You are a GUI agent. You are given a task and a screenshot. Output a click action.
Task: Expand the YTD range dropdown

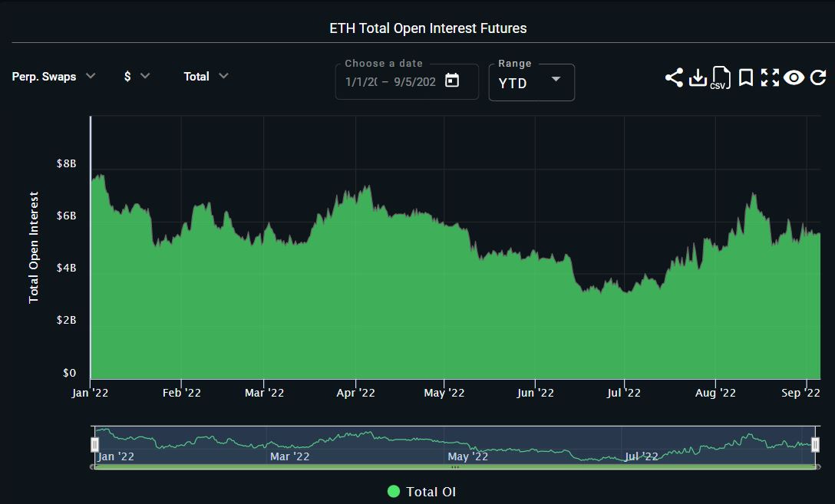pos(531,83)
